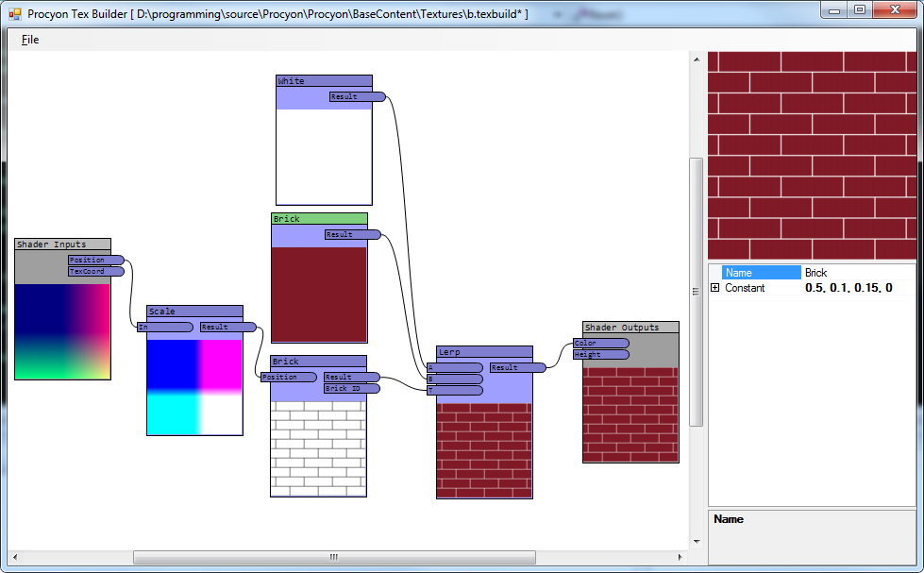This screenshot has width=924, height=573.
Task: Open the File menu
Action: 30,40
